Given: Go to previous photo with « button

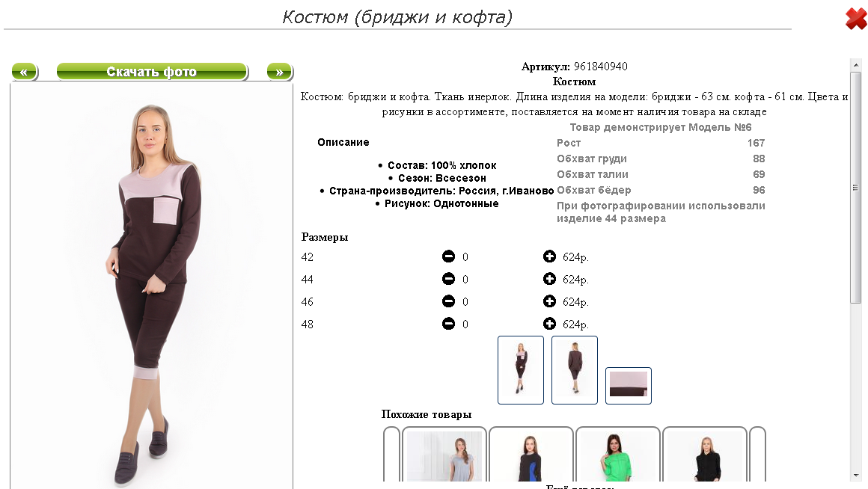Looking at the screenshot, I should click(25, 71).
